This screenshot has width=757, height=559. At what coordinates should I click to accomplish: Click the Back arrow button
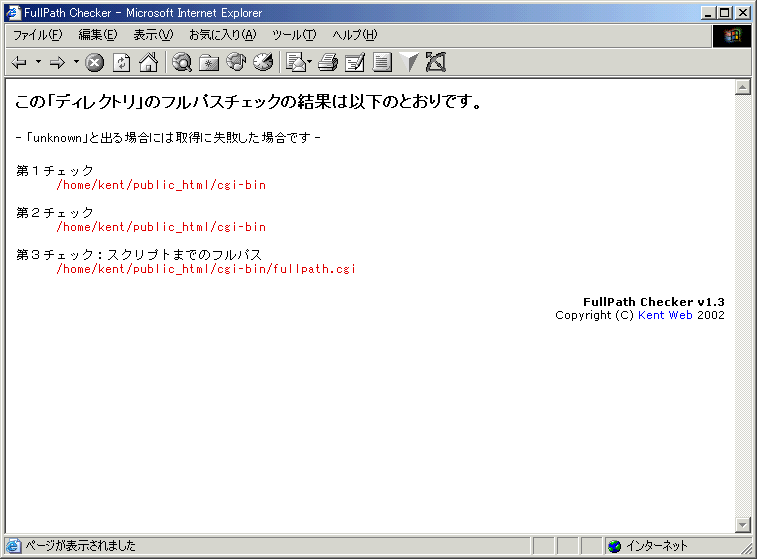tap(19, 62)
